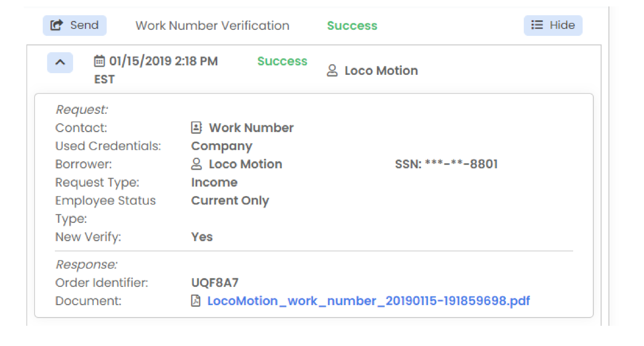Click the Order Identifier value UQF8A7
Screen dimensions: 644x346
pos(215,282)
